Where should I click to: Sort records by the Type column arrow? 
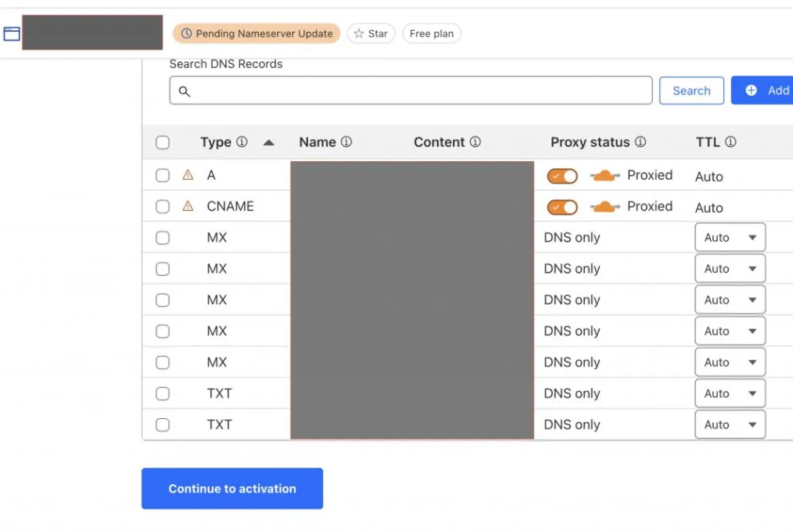(269, 142)
